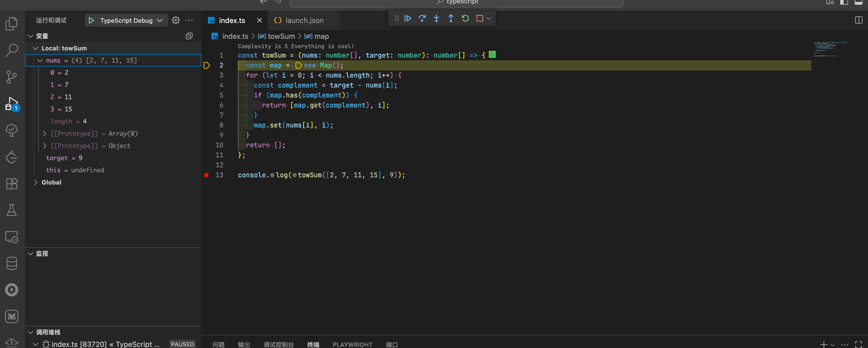Open Source Control view
Viewport: 868px width, 348px height.
pos(12,77)
